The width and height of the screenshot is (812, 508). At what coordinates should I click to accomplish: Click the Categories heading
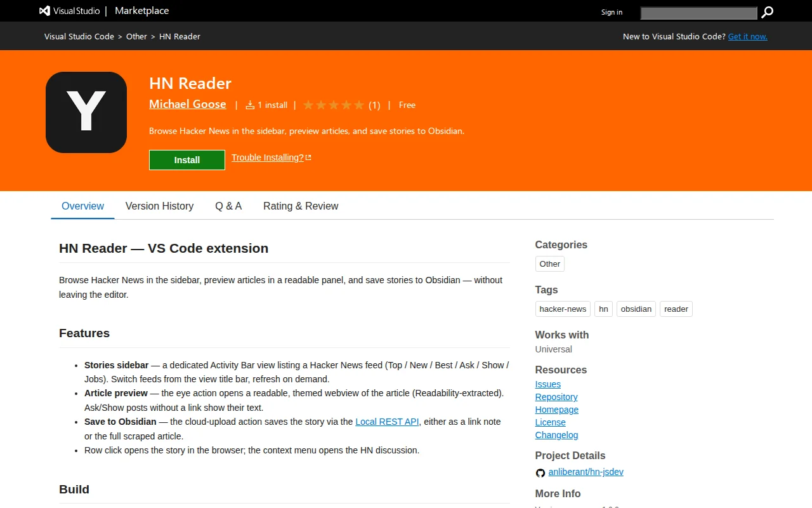(x=561, y=245)
